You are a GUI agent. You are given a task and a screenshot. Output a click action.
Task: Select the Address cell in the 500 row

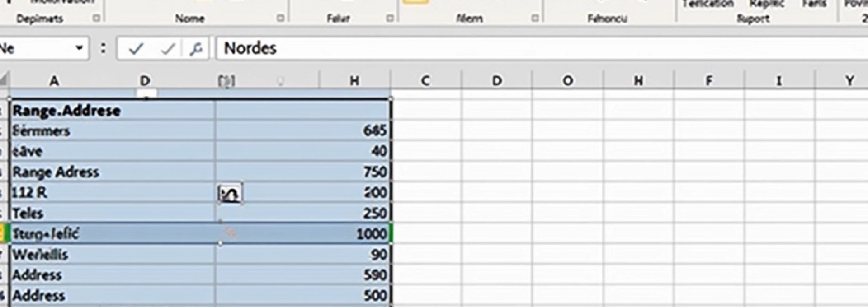(113, 296)
